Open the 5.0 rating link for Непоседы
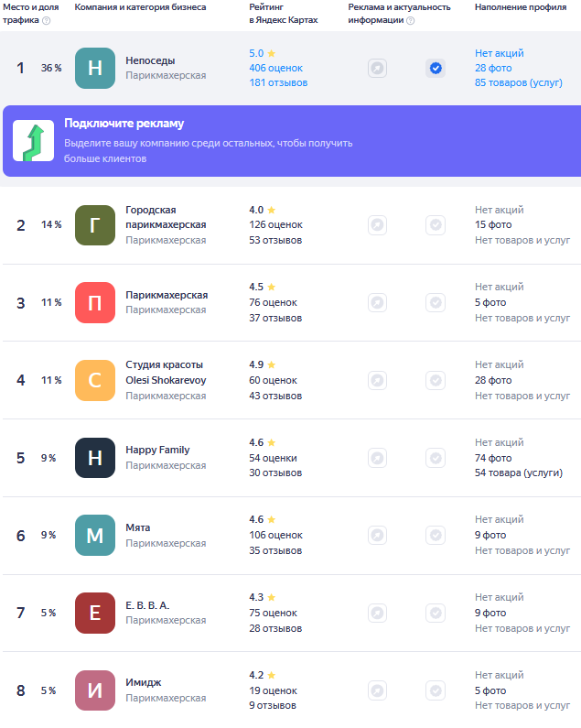The image size is (581, 728). point(263,53)
